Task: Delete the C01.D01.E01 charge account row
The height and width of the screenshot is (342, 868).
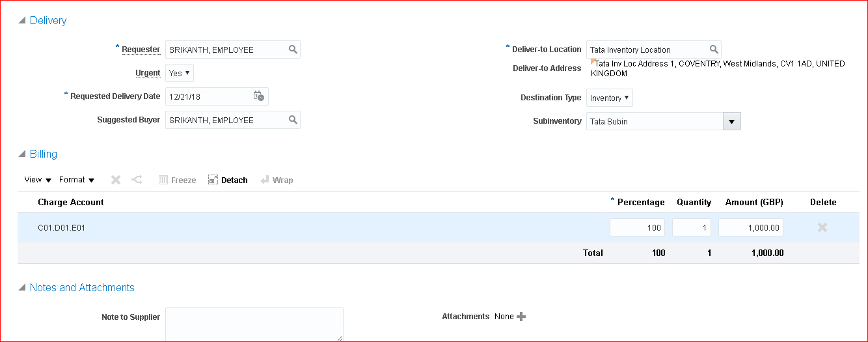Action: (822, 227)
